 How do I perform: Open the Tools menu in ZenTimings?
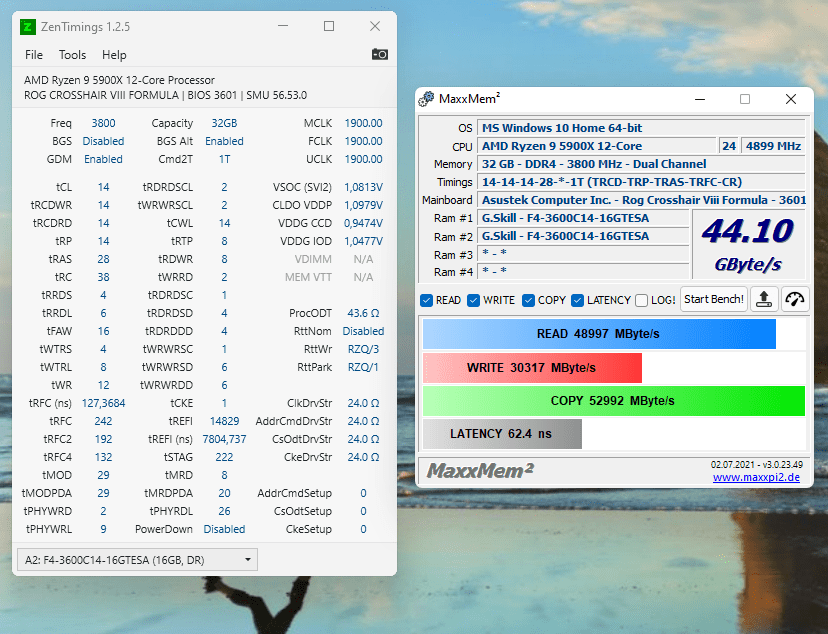point(72,55)
